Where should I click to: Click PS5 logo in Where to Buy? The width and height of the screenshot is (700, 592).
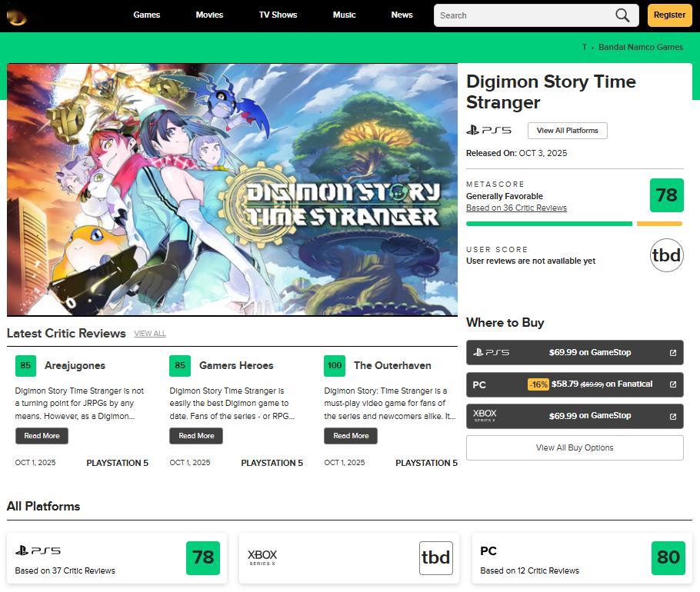tap(491, 352)
